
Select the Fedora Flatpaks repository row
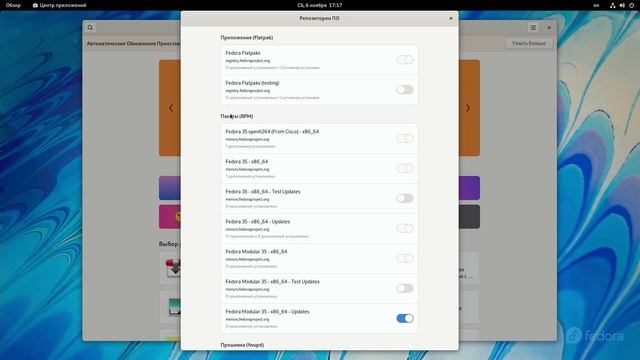(319, 60)
